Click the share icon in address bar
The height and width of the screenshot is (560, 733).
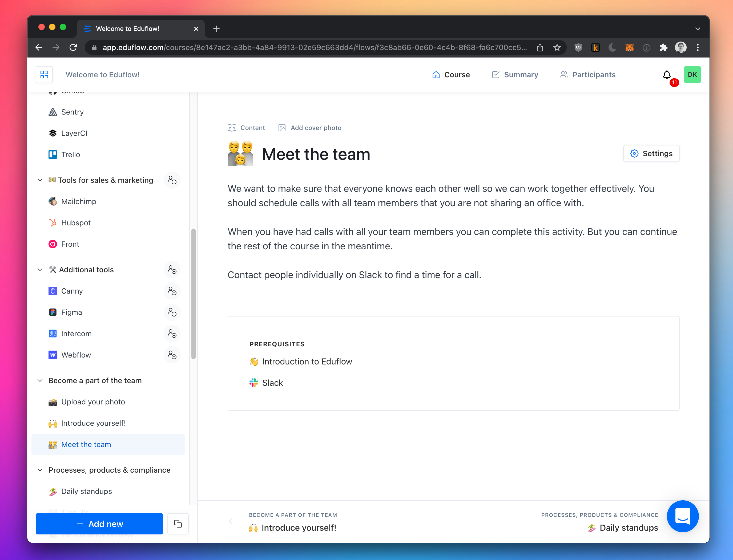coord(539,48)
